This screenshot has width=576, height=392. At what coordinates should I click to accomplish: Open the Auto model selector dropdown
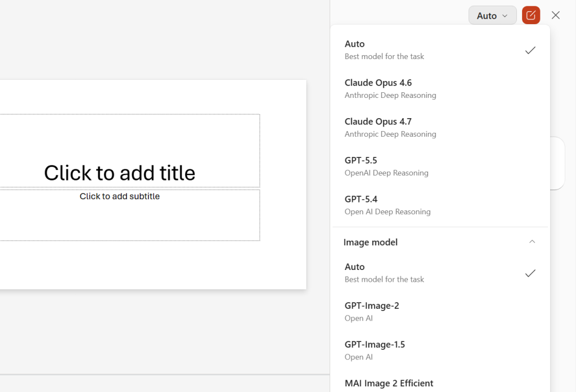(492, 15)
